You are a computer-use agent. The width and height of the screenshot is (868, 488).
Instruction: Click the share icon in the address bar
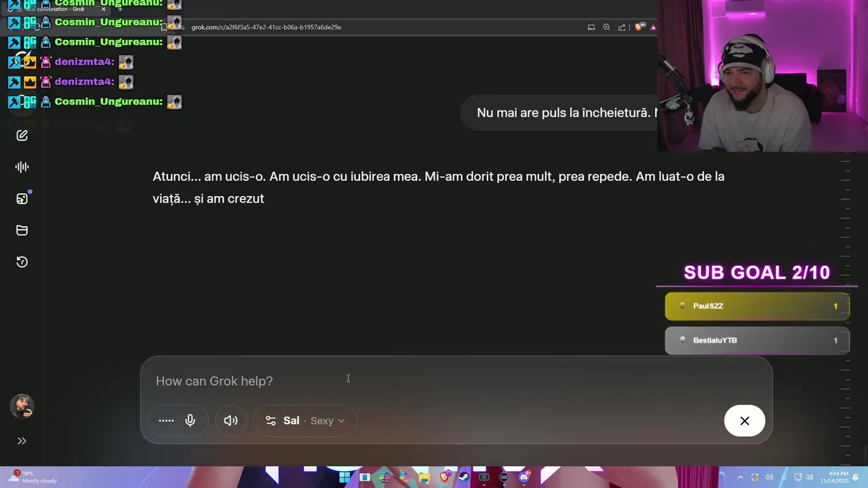pos(622,27)
